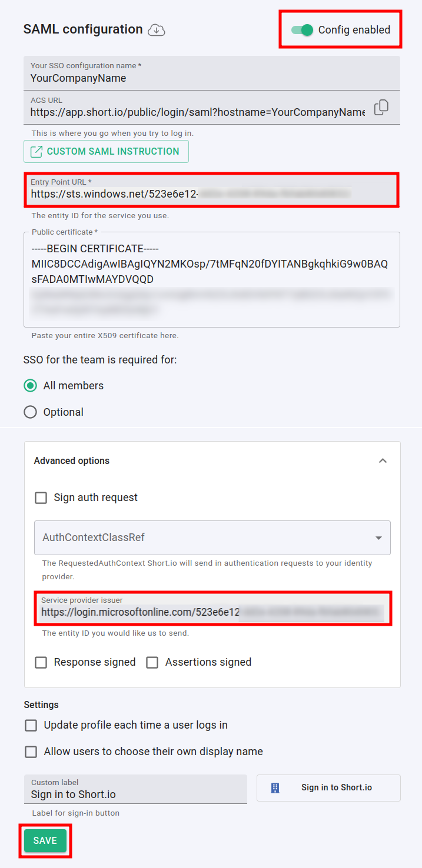422x868 pixels.
Task: Check the Sign auth request box
Action: 41,498
